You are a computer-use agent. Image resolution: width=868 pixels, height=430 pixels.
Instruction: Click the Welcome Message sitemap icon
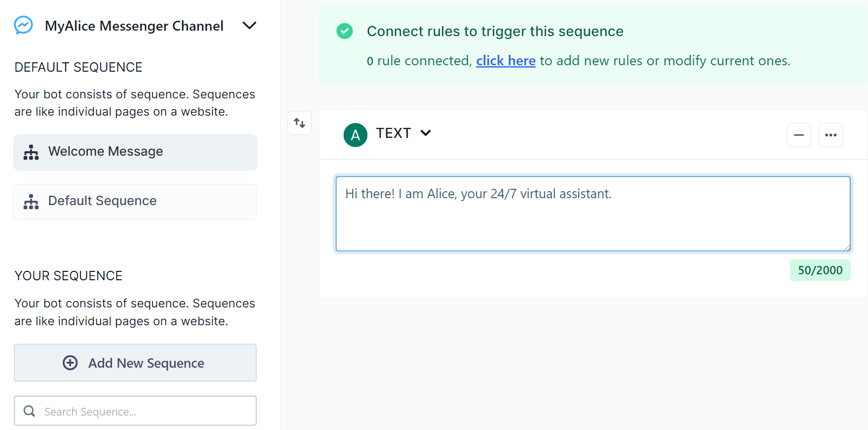[31, 152]
